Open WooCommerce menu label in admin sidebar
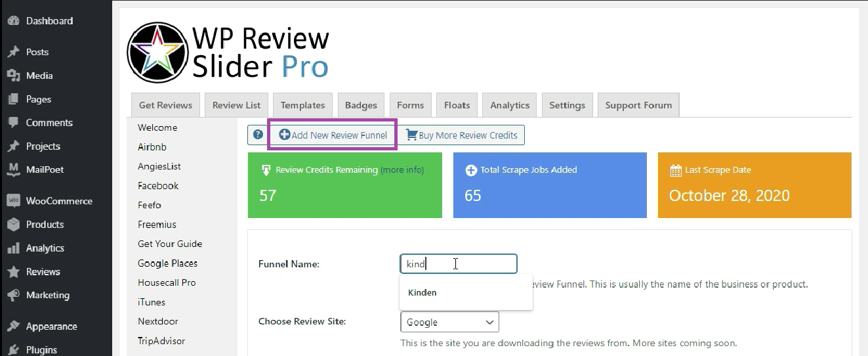868x356 pixels. point(59,201)
